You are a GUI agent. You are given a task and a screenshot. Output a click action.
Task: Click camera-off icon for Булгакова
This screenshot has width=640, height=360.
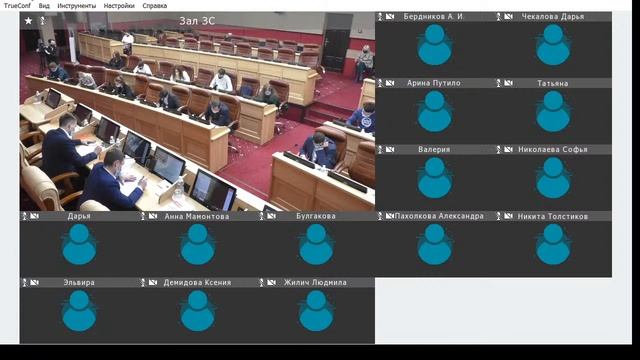[271, 216]
